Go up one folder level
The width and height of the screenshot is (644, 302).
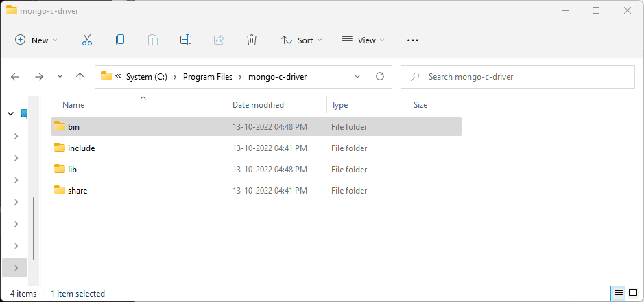pos(80,77)
